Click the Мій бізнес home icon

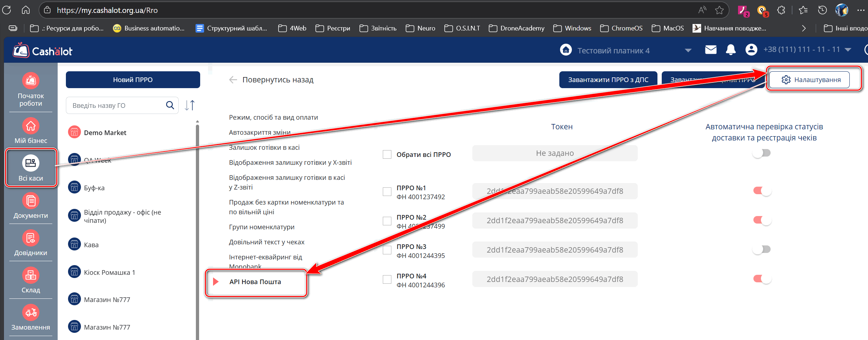click(x=31, y=126)
